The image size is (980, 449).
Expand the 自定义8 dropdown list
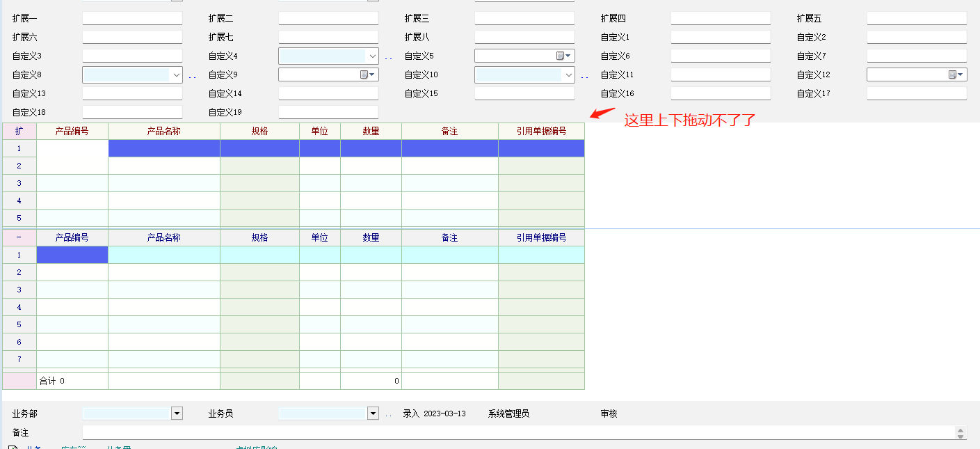click(177, 74)
